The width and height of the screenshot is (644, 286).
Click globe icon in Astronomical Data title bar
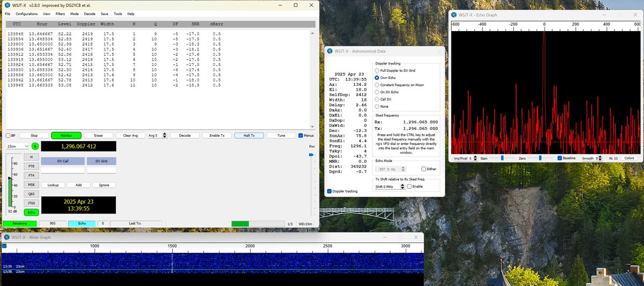330,51
